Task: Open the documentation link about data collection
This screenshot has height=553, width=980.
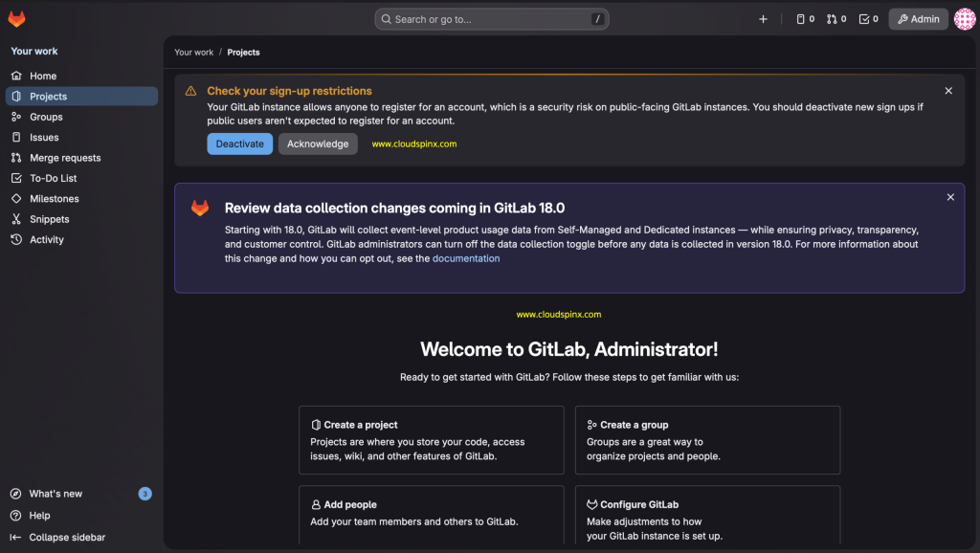Action: [466, 257]
